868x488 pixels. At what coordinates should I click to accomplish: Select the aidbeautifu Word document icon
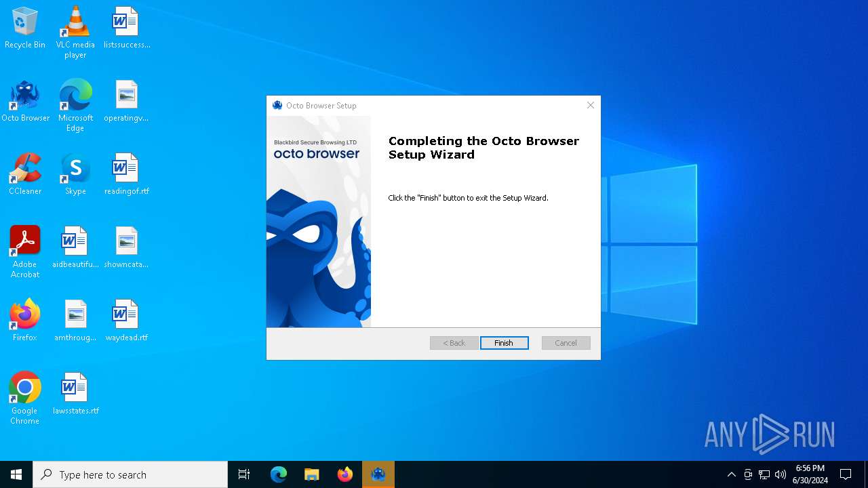pyautogui.click(x=75, y=248)
